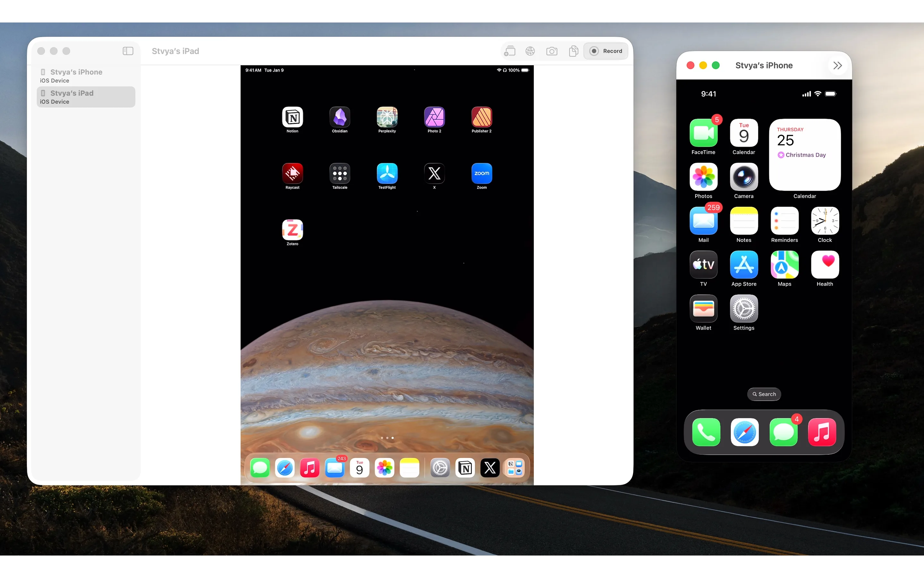Open the X app on iPad home screen
The width and height of the screenshot is (924, 578).
tap(434, 173)
